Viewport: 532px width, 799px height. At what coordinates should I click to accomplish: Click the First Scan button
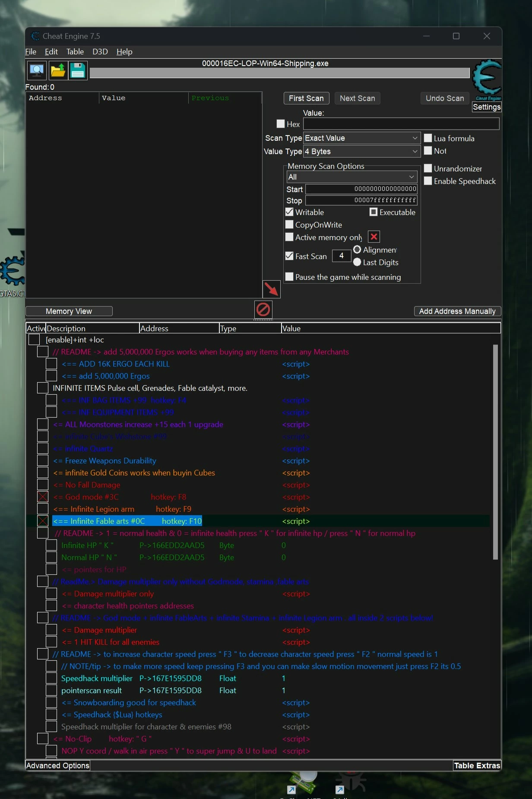pos(306,98)
